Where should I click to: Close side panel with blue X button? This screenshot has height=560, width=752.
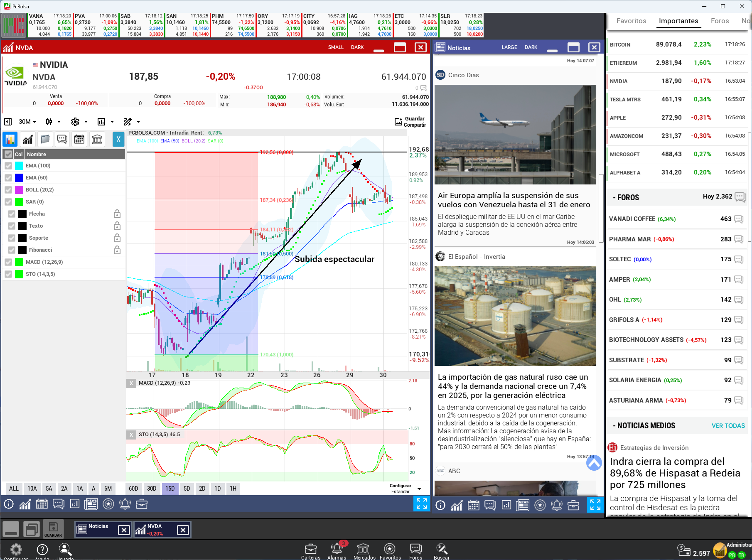coord(118,139)
